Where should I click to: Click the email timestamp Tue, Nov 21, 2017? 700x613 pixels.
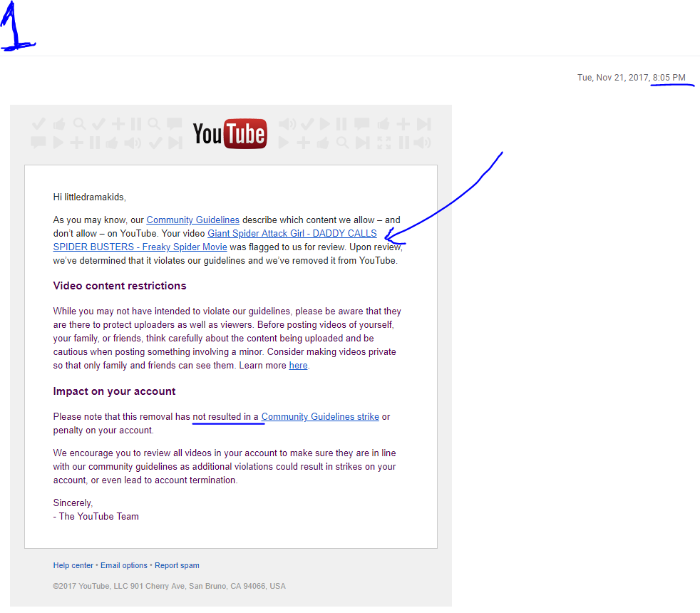632,78
